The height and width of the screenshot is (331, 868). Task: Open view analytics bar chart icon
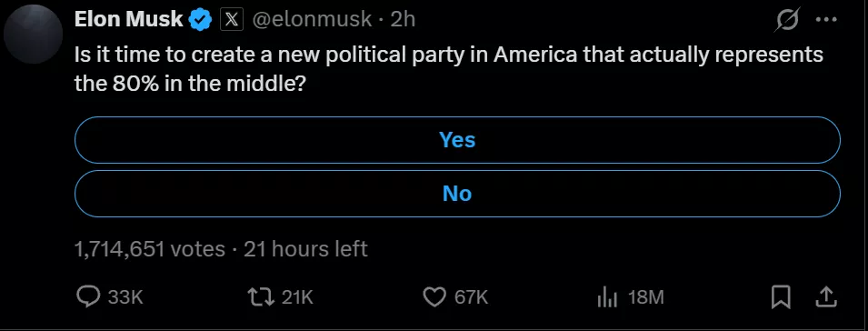pyautogui.click(x=607, y=298)
